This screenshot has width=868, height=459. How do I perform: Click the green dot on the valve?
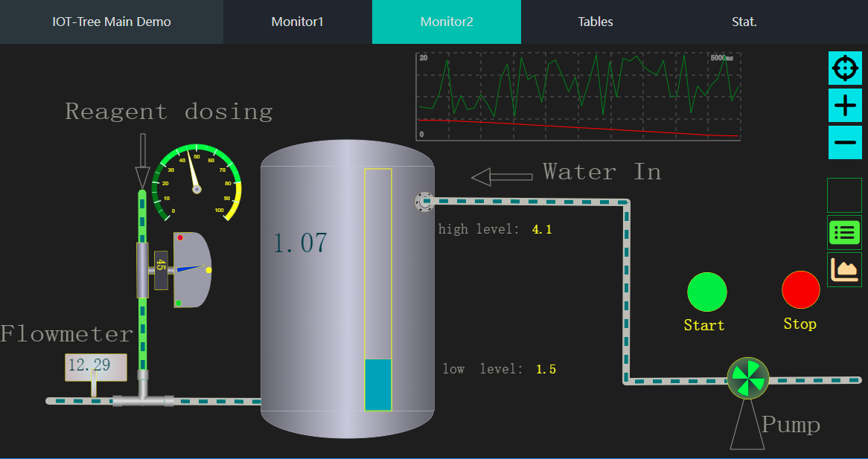tap(179, 303)
